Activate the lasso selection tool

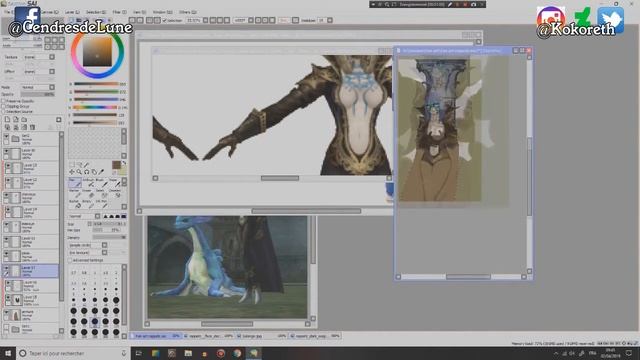(79, 164)
